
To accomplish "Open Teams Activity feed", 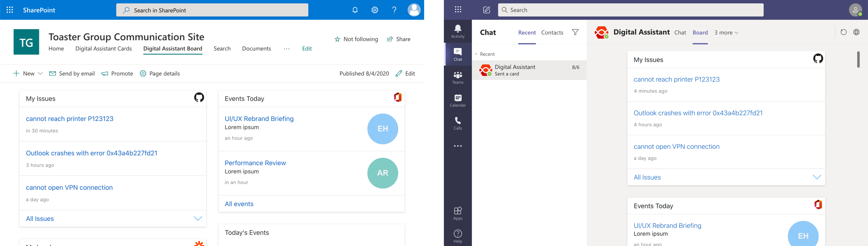I will tap(458, 31).
